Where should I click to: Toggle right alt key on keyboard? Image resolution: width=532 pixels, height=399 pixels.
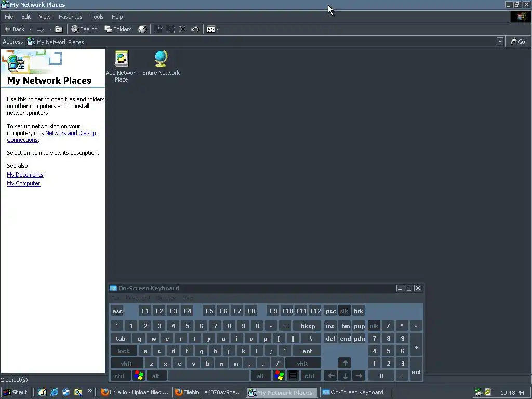260,376
